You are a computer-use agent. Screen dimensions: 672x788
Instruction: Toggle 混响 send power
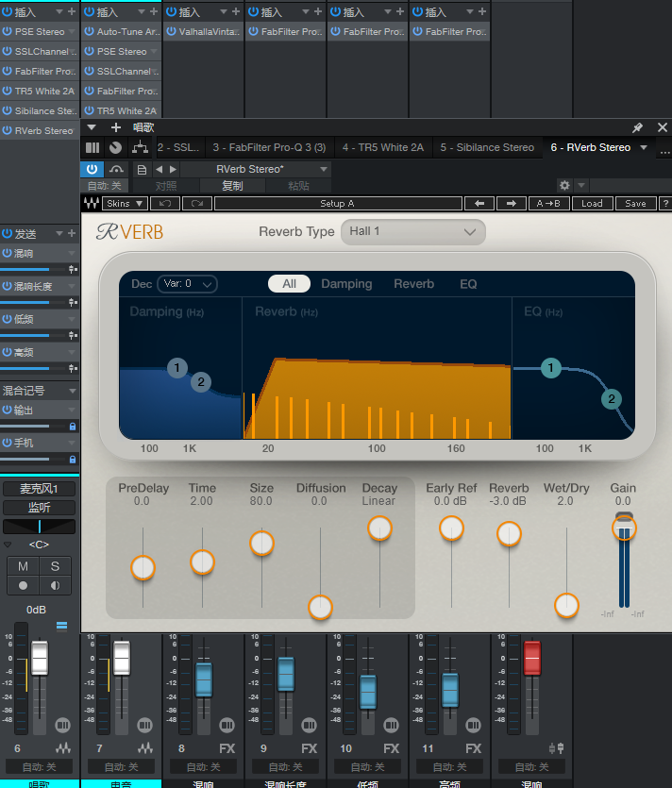(x=7, y=253)
